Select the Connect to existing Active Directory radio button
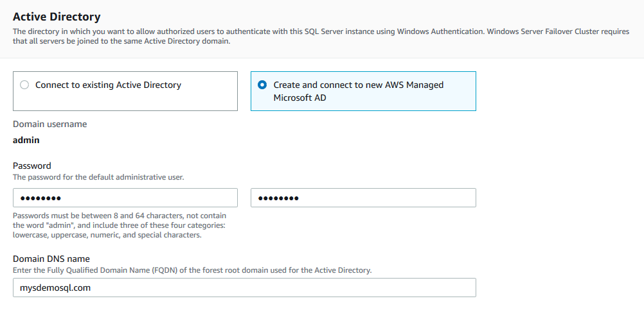The height and width of the screenshot is (310, 644). (x=24, y=85)
